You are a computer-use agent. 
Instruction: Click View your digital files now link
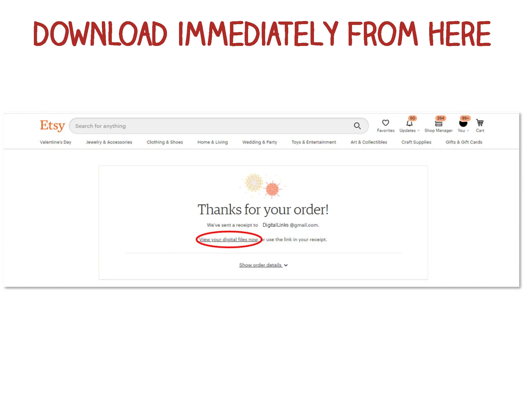228,239
